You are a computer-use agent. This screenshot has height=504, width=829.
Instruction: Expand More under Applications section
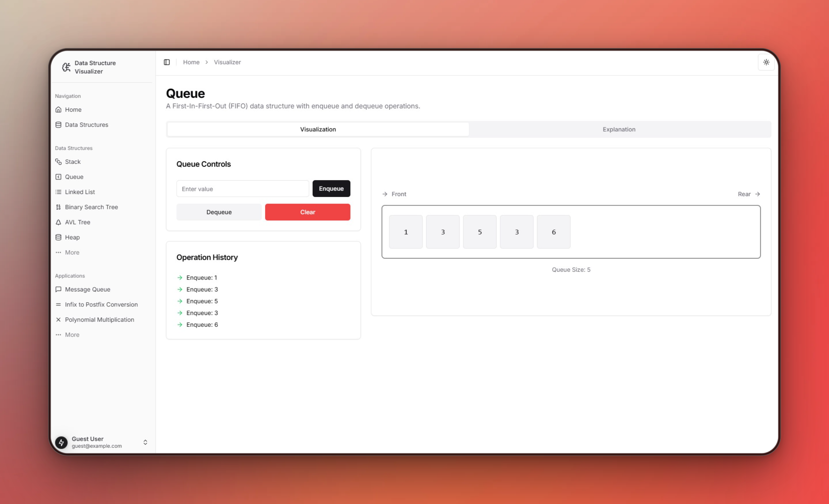(x=72, y=335)
